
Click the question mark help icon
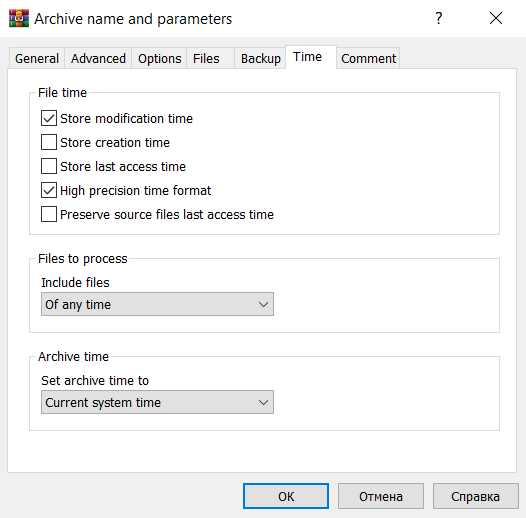coord(438,18)
